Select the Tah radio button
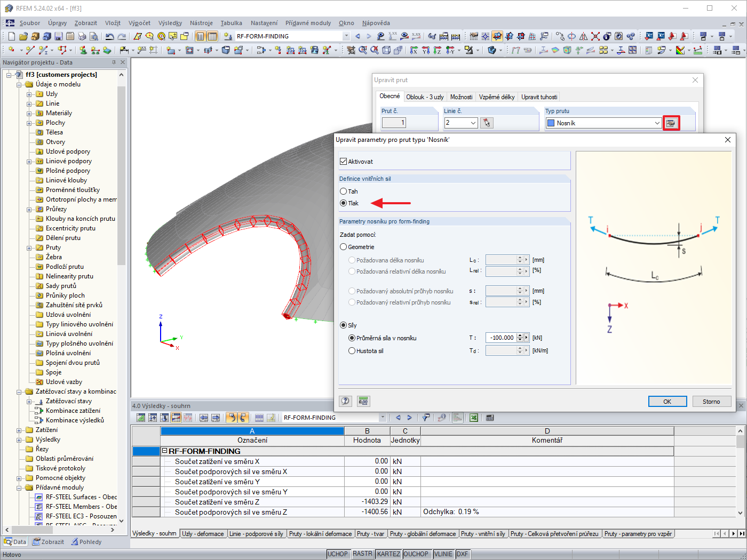 coord(343,191)
